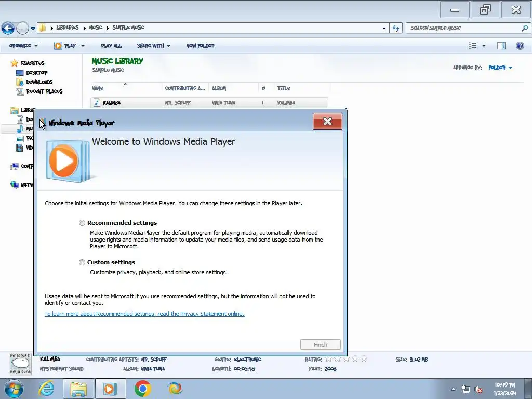
Task: Select the Kalimba file music note icon
Action: click(x=97, y=102)
